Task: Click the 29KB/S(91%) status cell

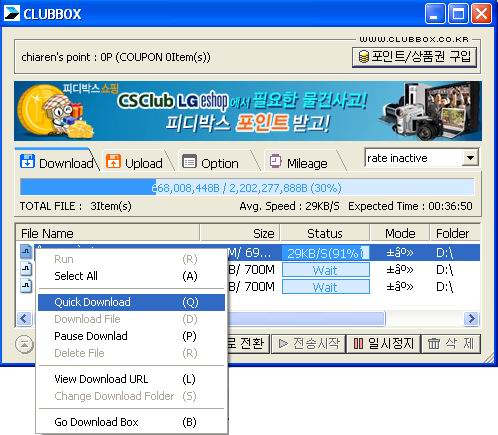Action: tap(326, 253)
